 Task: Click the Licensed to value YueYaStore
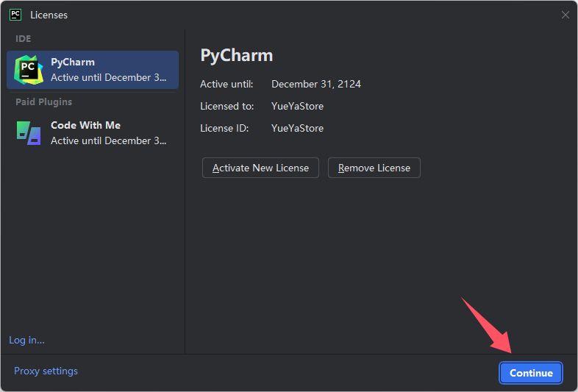point(297,106)
